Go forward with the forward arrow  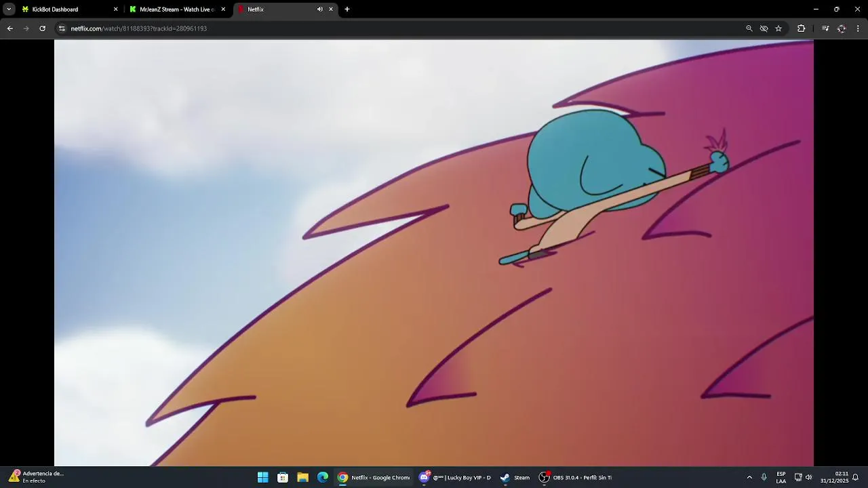(26, 28)
